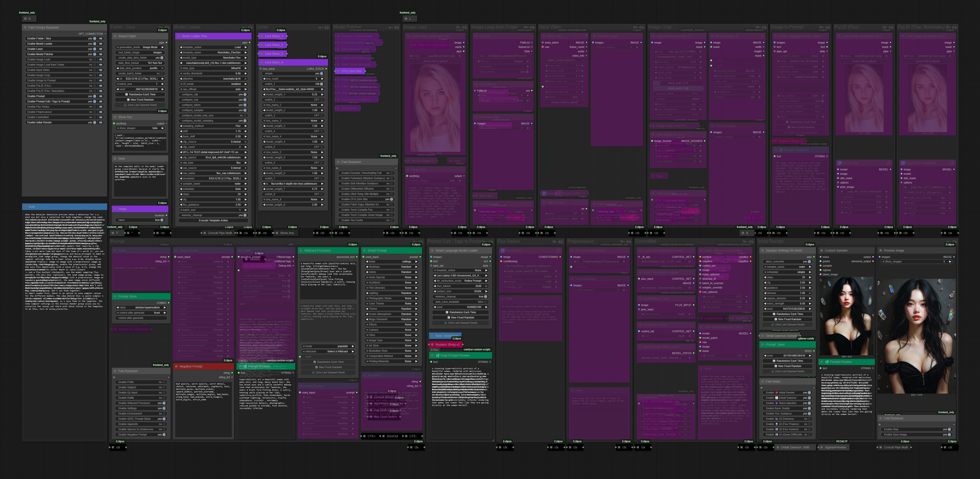Collapse the Negative Prompt node

[x=176, y=366]
